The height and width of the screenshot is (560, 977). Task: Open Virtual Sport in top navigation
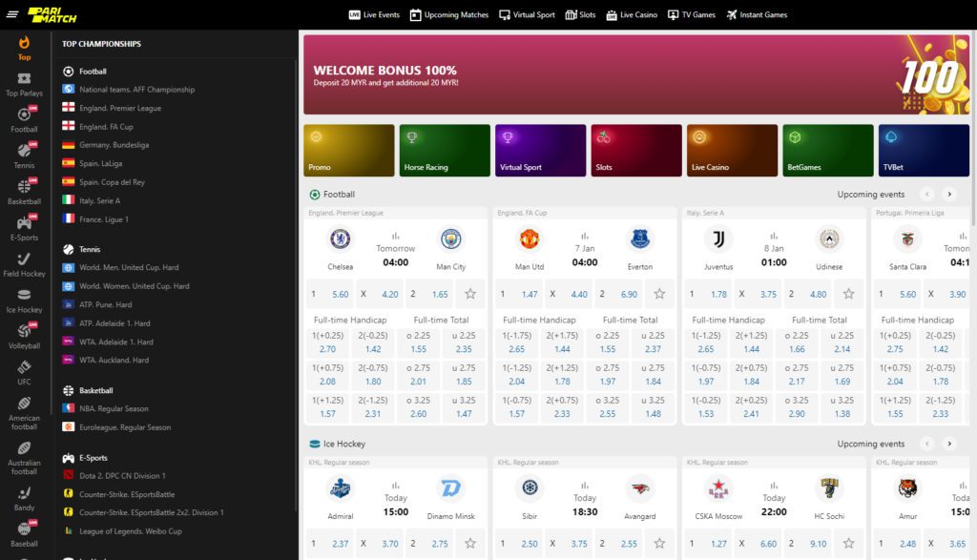527,15
